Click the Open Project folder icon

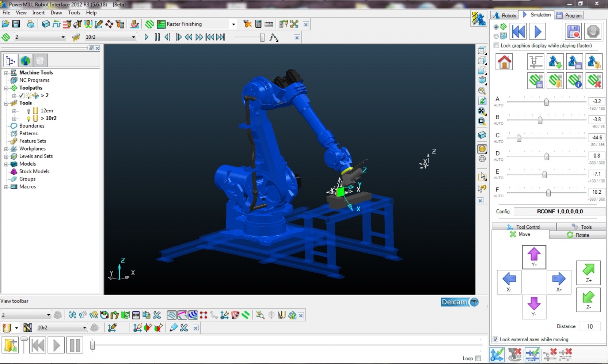click(5, 24)
